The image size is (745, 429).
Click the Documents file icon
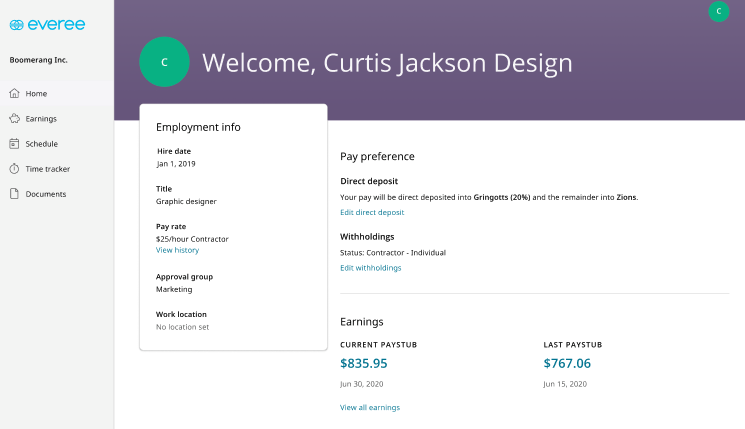pyautogui.click(x=14, y=194)
